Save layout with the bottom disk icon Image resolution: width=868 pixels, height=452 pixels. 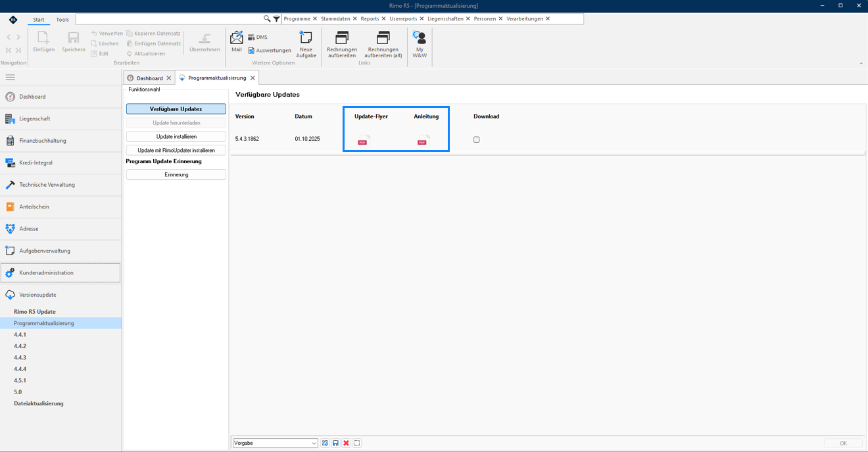click(x=335, y=443)
